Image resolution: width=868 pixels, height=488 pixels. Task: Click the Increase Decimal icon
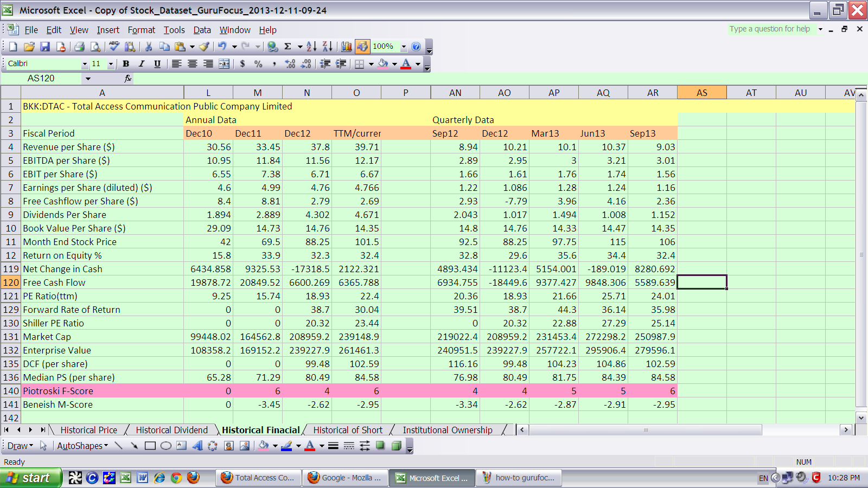(x=290, y=64)
